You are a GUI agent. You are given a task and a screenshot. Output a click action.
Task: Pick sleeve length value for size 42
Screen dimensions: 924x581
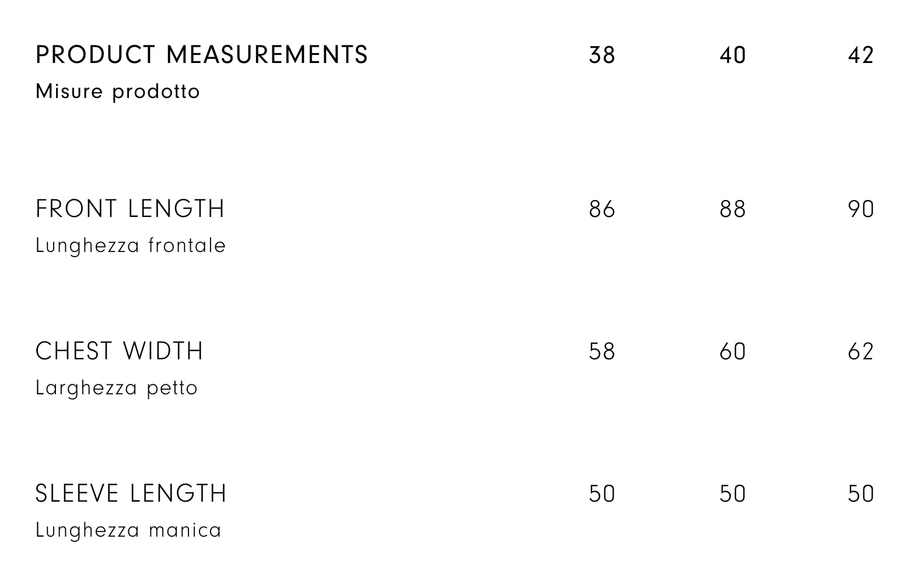861,494
